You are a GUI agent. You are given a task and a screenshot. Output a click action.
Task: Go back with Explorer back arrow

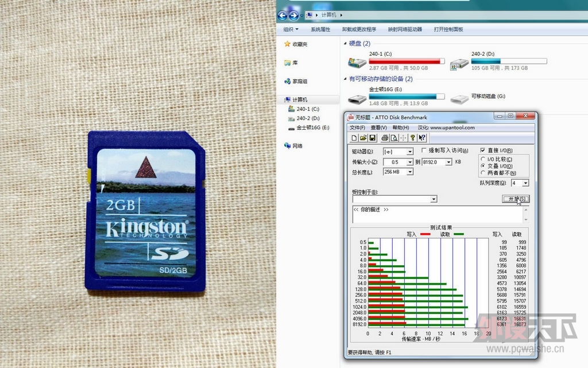(x=282, y=16)
